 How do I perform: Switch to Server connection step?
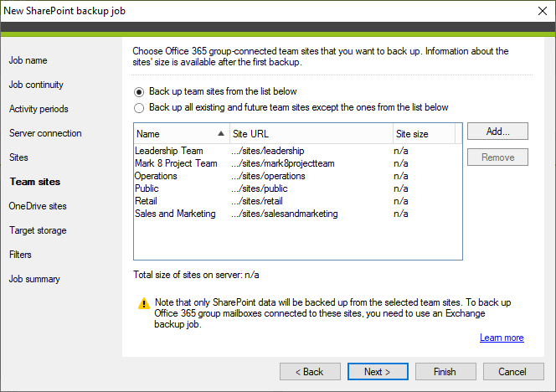click(x=45, y=133)
